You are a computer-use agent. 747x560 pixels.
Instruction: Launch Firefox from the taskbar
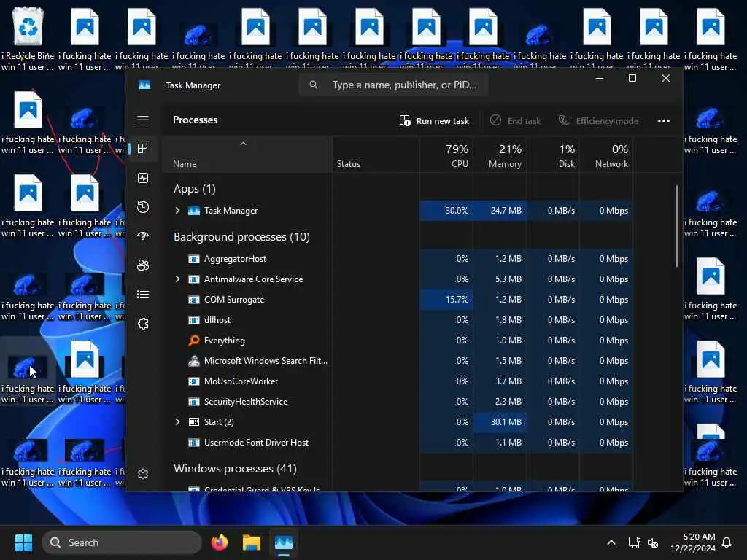(x=220, y=542)
